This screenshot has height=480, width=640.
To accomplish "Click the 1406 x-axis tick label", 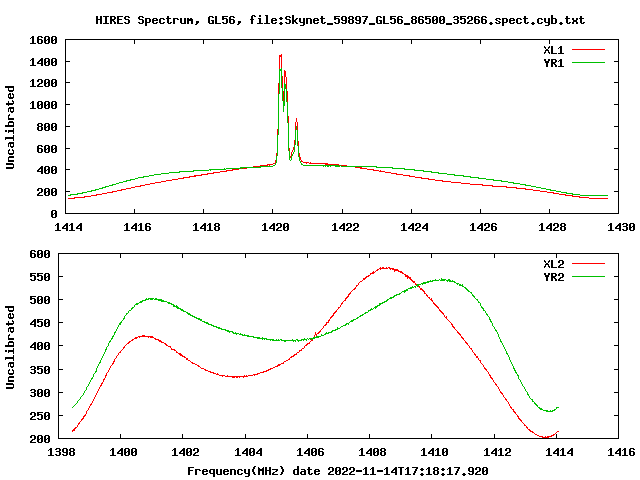I will coord(310,452).
